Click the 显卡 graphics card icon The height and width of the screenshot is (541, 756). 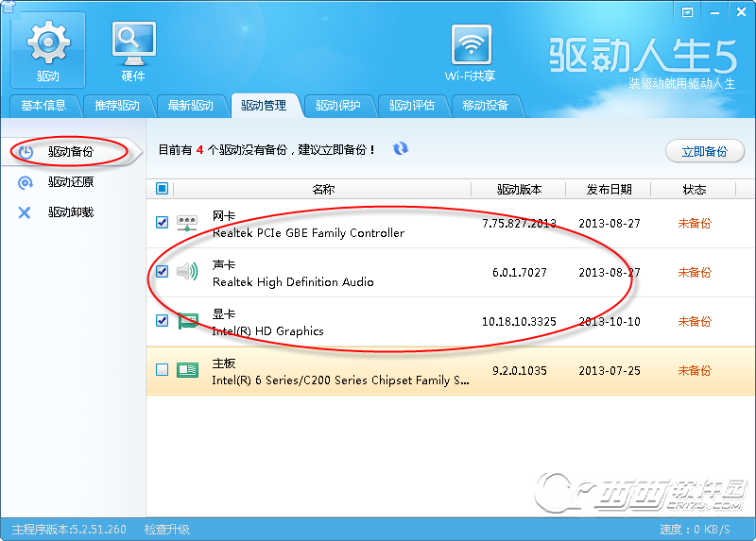coord(187,321)
